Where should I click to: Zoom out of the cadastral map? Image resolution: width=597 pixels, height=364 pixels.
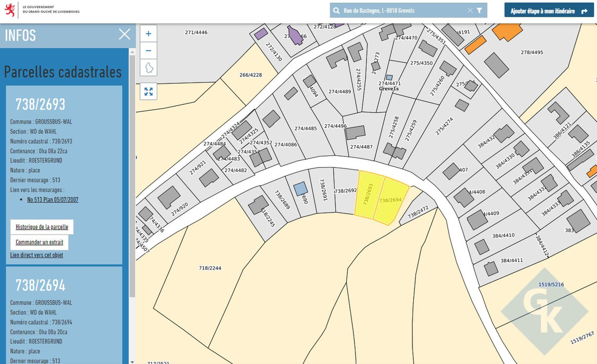coord(148,50)
